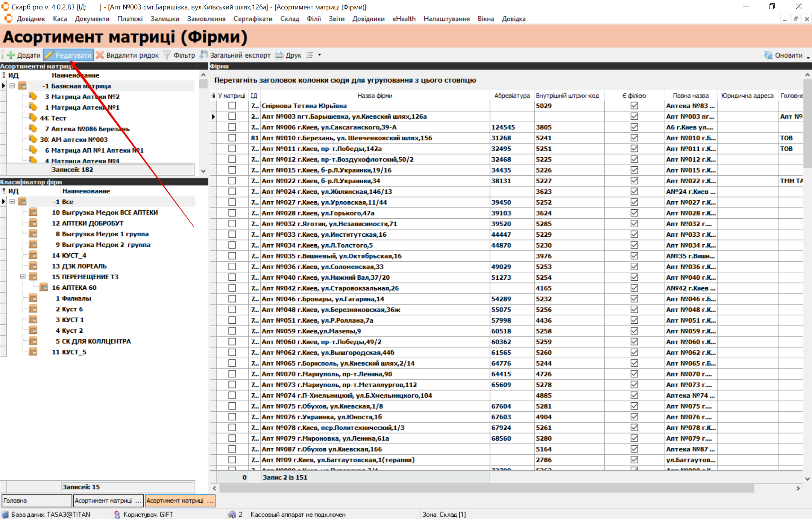Click the red X Видалити рядок icon
Screen dimensions: 812x519
point(100,55)
